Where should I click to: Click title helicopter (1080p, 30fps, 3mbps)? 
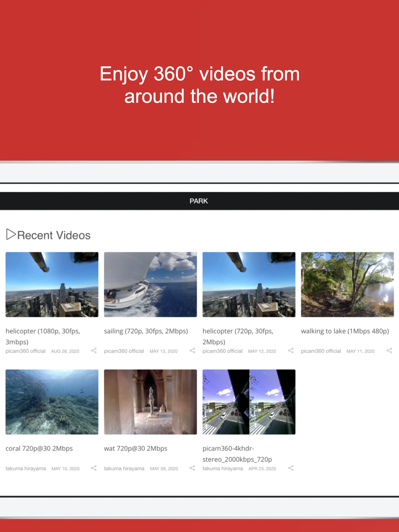click(x=43, y=336)
